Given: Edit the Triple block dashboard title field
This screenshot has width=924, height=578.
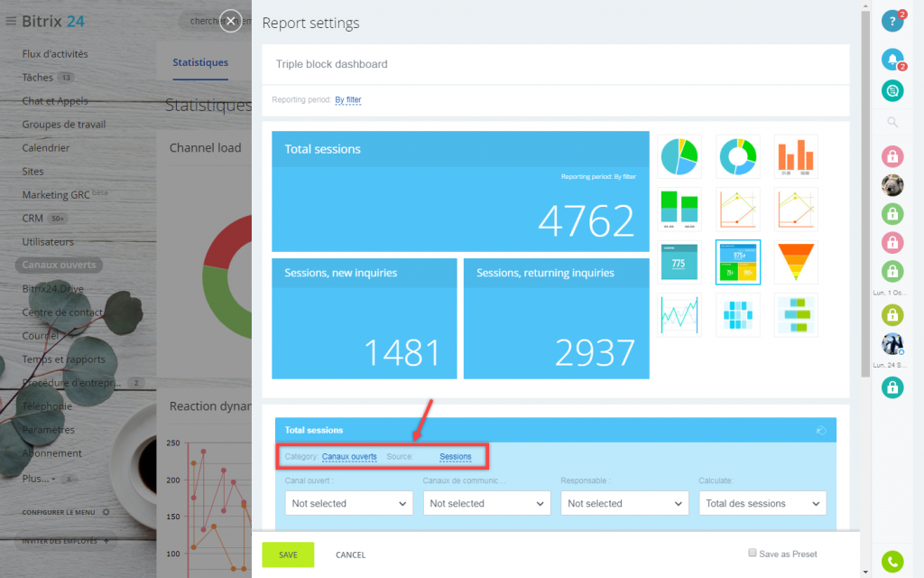Looking at the screenshot, I should click(x=556, y=64).
